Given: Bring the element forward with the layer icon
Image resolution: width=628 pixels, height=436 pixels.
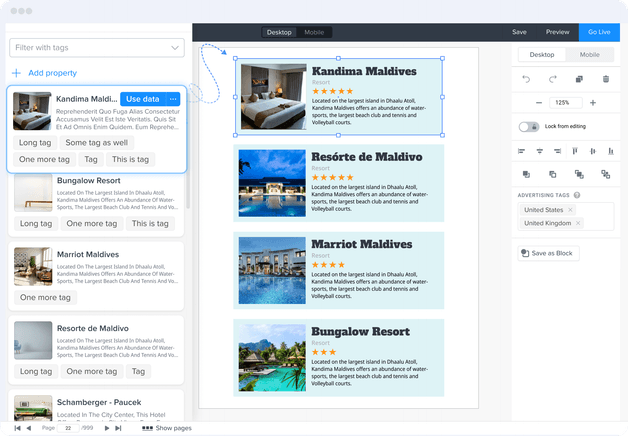Looking at the screenshot, I should pos(526,174).
